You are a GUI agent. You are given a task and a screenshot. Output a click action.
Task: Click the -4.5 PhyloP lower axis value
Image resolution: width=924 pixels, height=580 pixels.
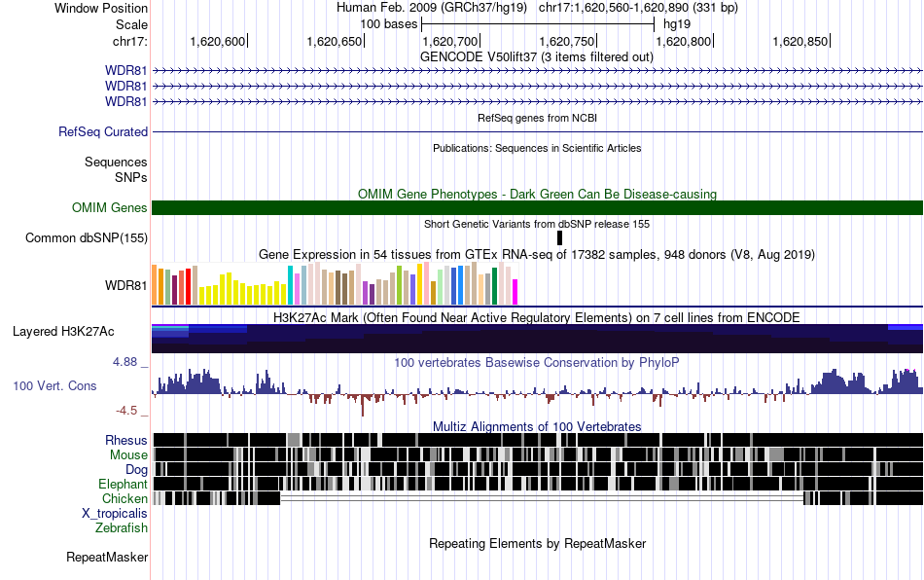coord(126,411)
